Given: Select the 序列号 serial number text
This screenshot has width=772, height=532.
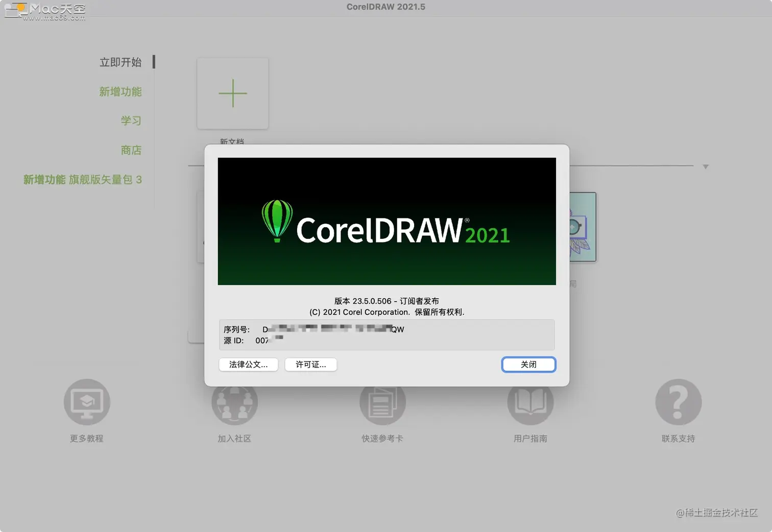Looking at the screenshot, I should point(313,329).
